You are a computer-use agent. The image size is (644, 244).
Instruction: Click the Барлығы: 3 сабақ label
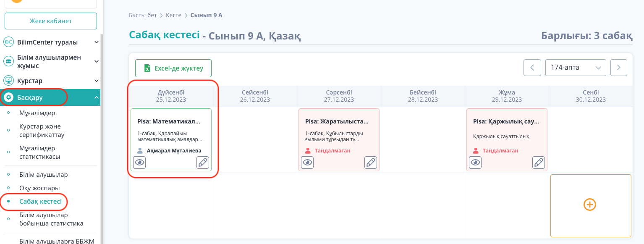587,36
